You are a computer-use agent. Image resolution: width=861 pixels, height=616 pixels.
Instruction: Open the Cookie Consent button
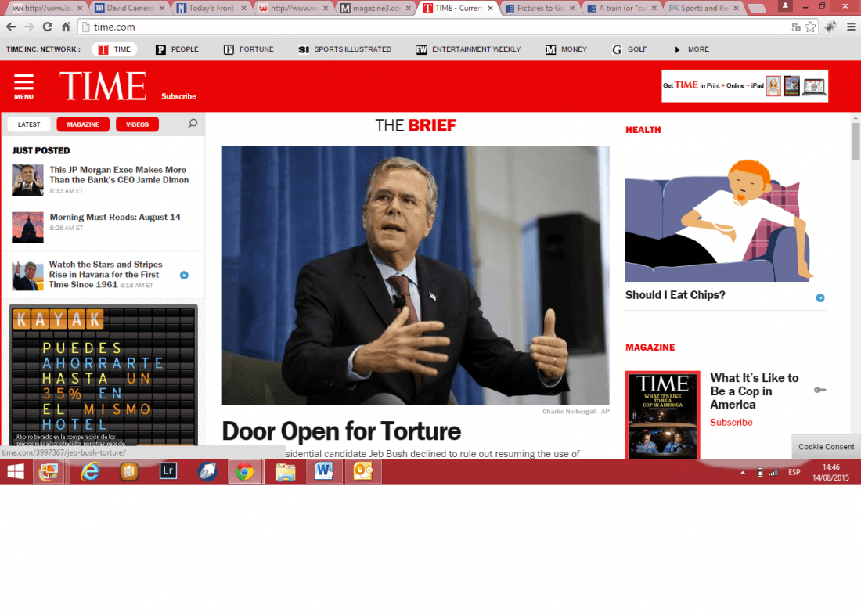click(x=826, y=447)
